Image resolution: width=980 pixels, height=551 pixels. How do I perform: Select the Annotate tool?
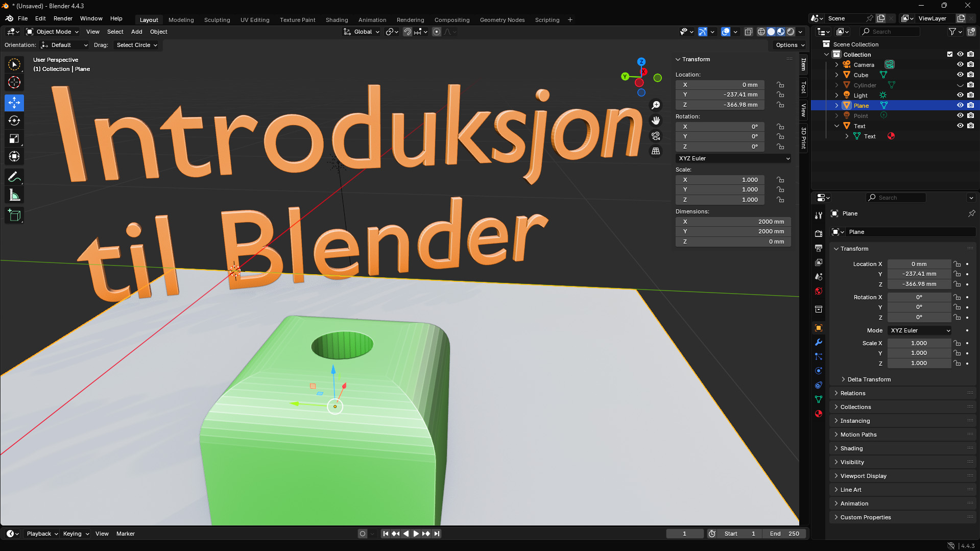coord(14,177)
